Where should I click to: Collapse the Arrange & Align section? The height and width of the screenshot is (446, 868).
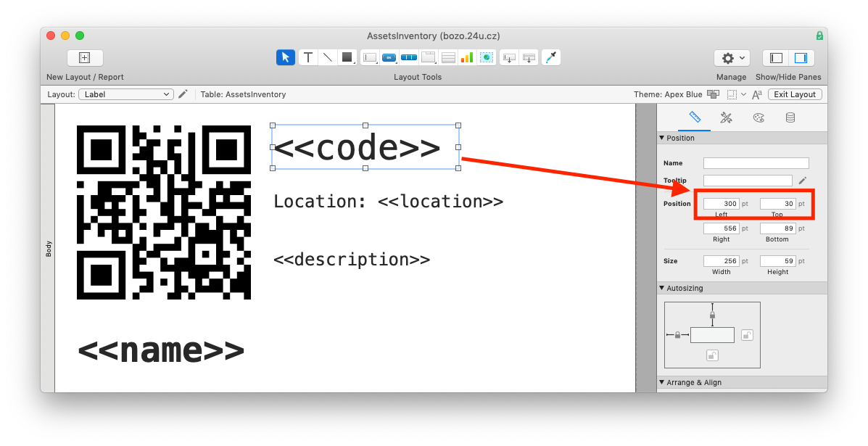pyautogui.click(x=661, y=382)
